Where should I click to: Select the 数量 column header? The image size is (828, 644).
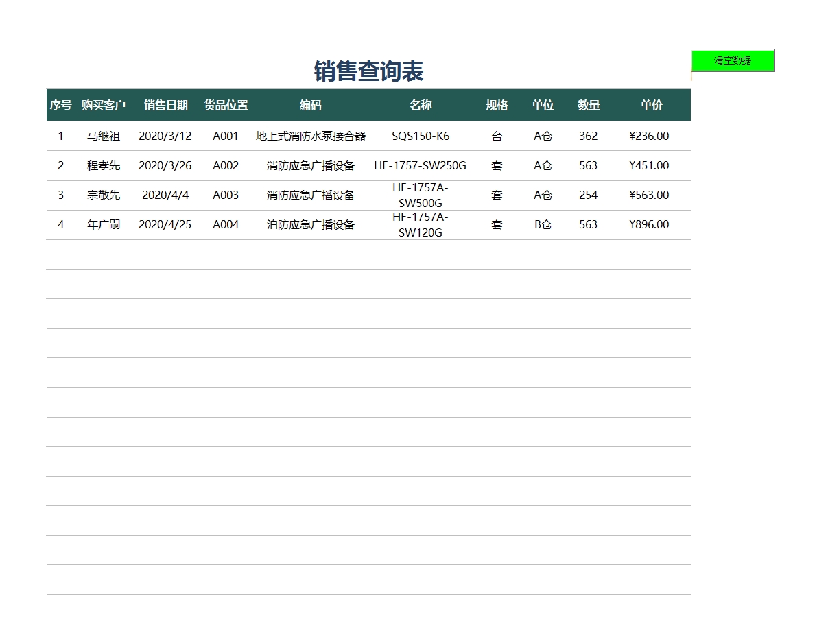pyautogui.click(x=589, y=105)
